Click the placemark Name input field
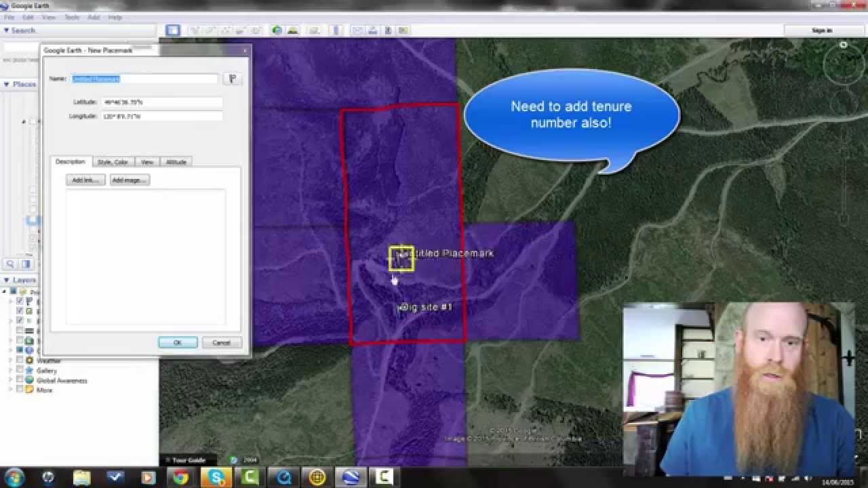 coord(144,79)
